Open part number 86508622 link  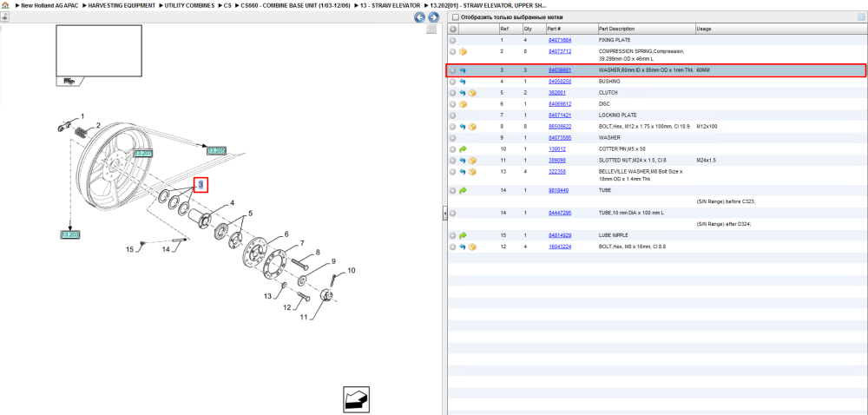(560, 127)
